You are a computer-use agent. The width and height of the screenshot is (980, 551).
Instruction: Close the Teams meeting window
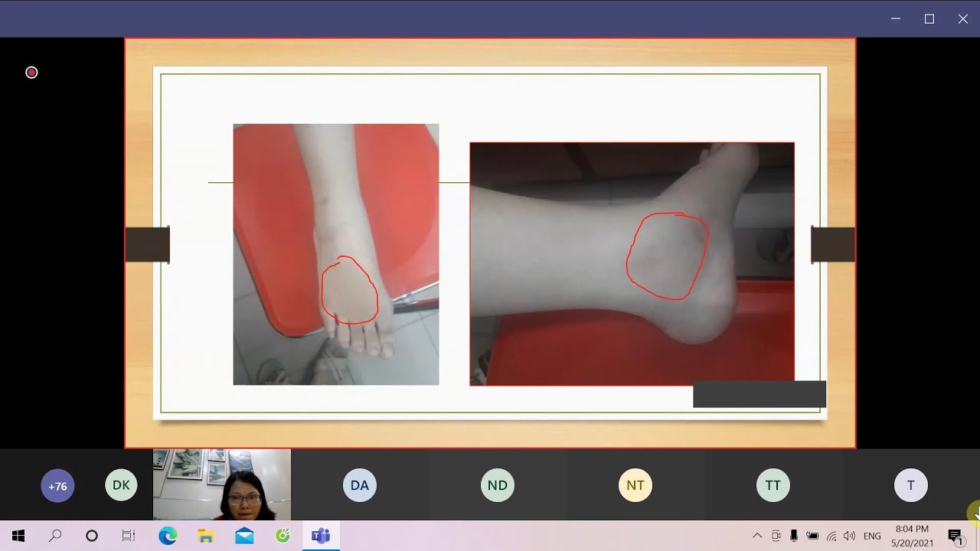(x=963, y=19)
